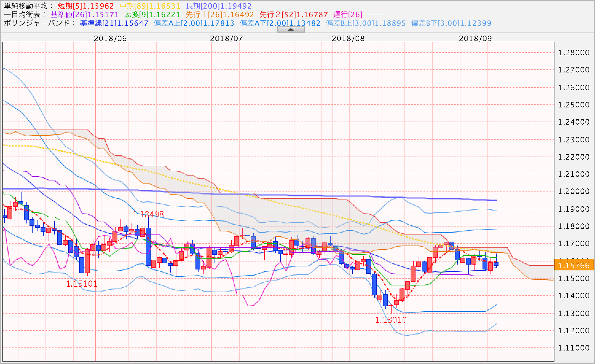Click the 1.28000 price axis label
The image size is (595, 364).
pos(574,52)
